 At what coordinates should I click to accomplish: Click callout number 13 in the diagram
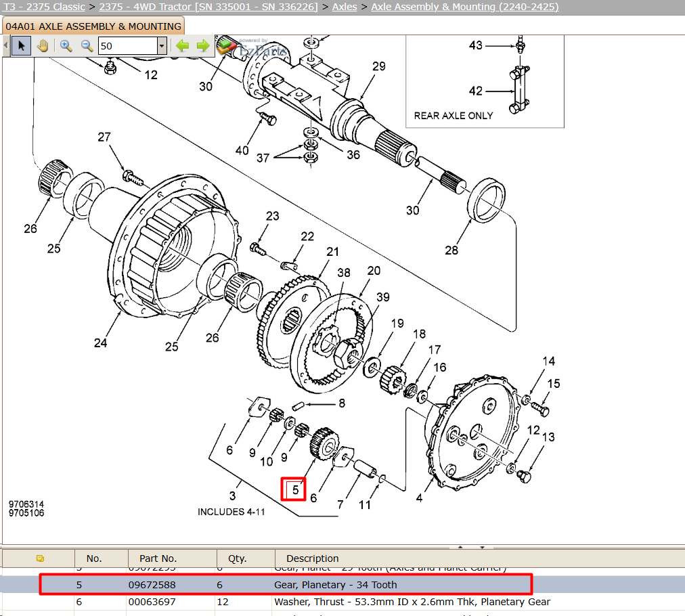(x=548, y=437)
